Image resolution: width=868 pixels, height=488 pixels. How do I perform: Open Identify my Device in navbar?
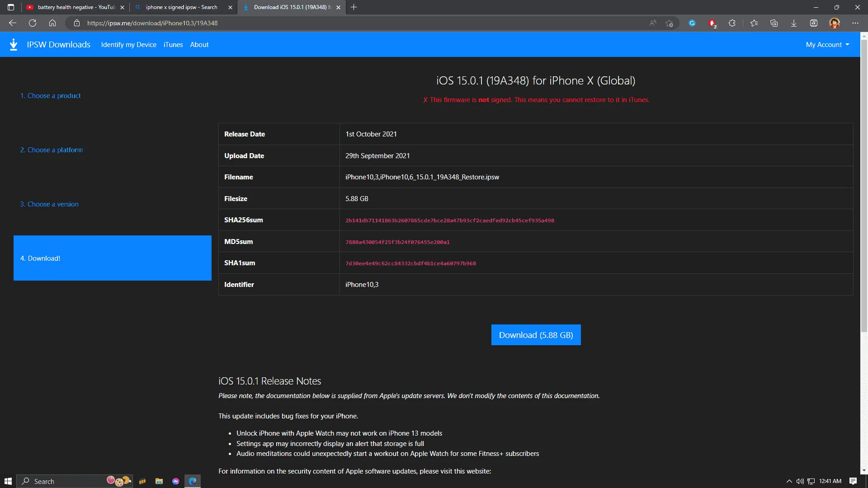[x=128, y=44]
